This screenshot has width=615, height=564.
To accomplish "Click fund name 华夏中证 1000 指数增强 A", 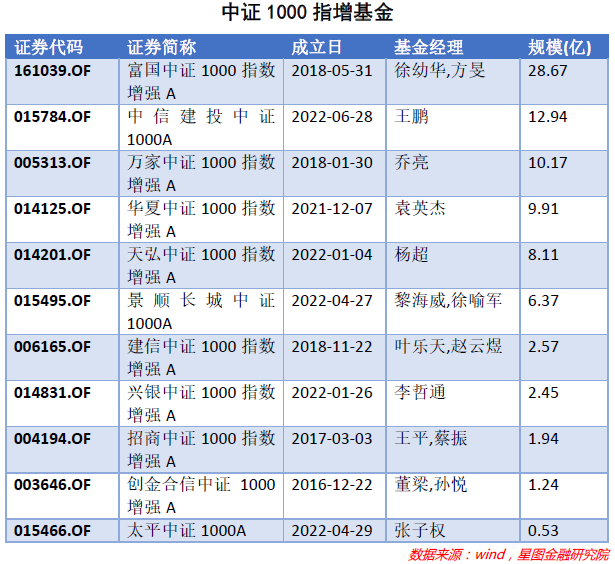I will click(x=201, y=220).
